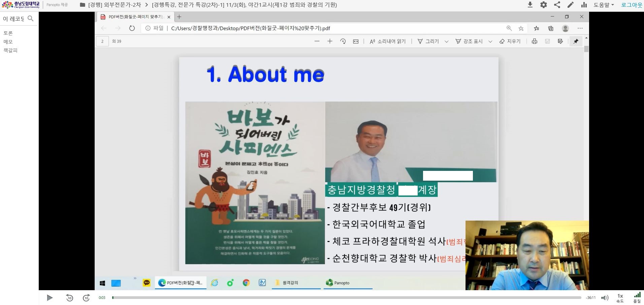Click the zoom magnifier in the address bar
644x305 pixels.
[x=509, y=28]
